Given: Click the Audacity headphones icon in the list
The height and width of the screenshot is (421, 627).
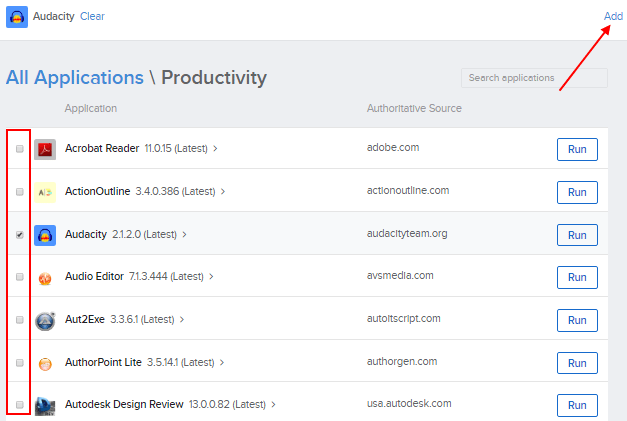Looking at the screenshot, I should click(x=45, y=235).
